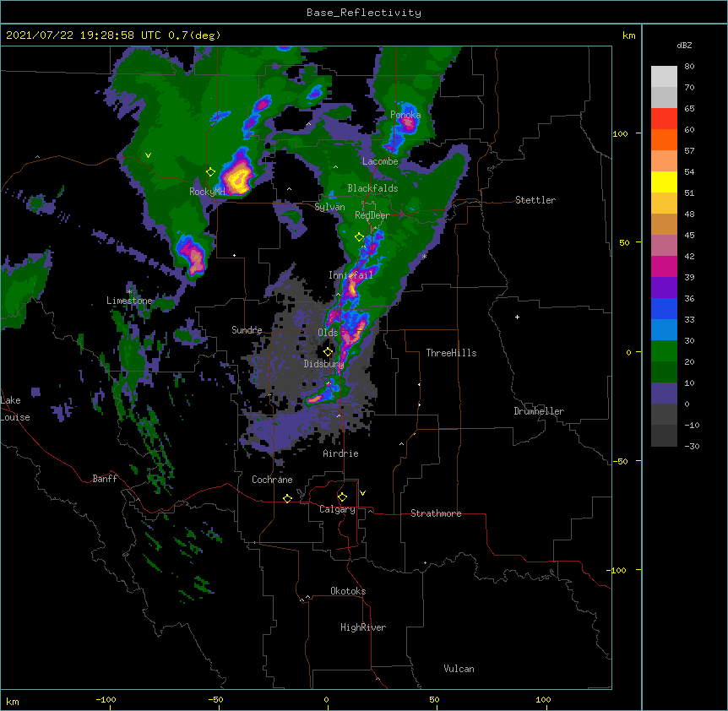Click the yellow diamond marker beside RockyMH
Screen dimensions: 728x711
211,172
